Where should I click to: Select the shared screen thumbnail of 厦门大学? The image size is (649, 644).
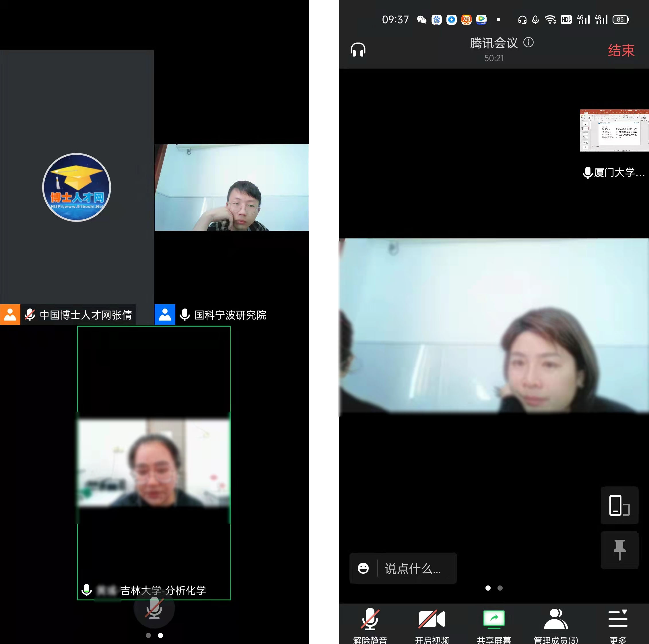(x=614, y=130)
